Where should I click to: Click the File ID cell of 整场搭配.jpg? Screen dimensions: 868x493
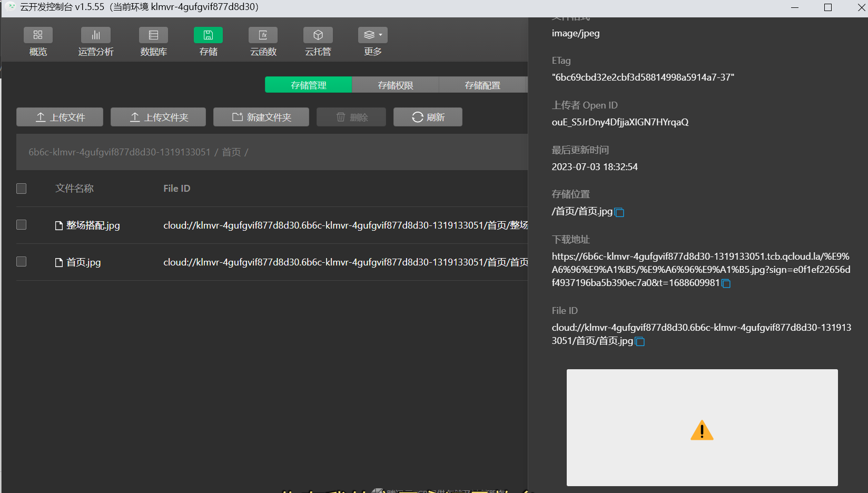(346, 225)
